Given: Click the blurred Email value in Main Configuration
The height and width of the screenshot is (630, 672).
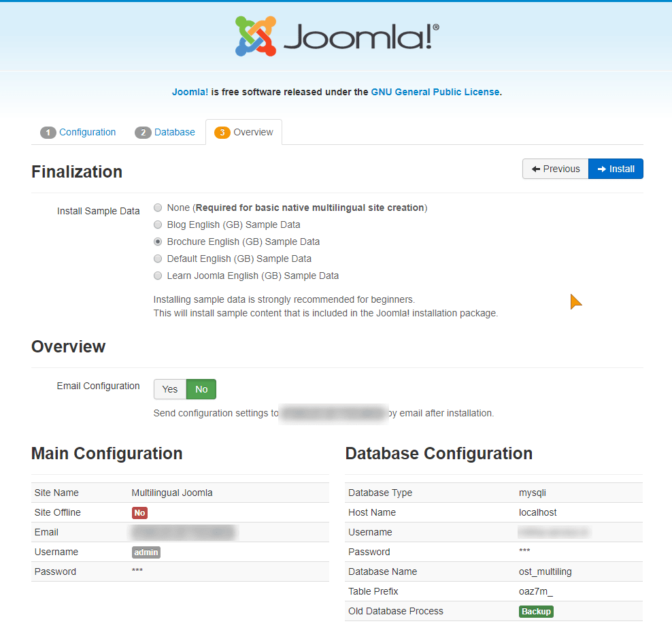Looking at the screenshot, I should (x=184, y=532).
